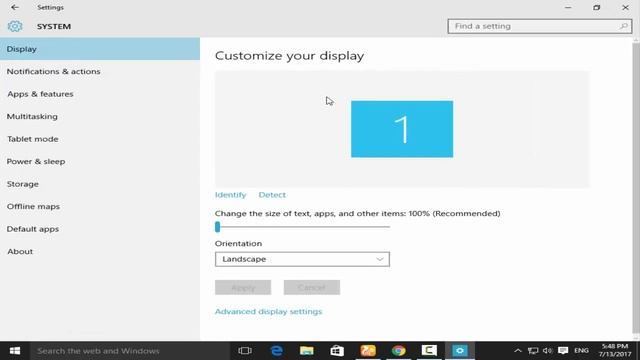The height and width of the screenshot is (360, 640).
Task: Click the text size scaling slider handle
Action: click(x=218, y=227)
